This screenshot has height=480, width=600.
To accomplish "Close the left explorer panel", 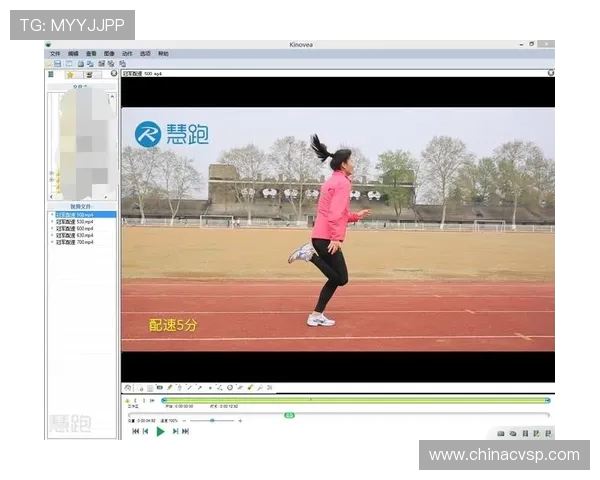I will click(x=114, y=73).
